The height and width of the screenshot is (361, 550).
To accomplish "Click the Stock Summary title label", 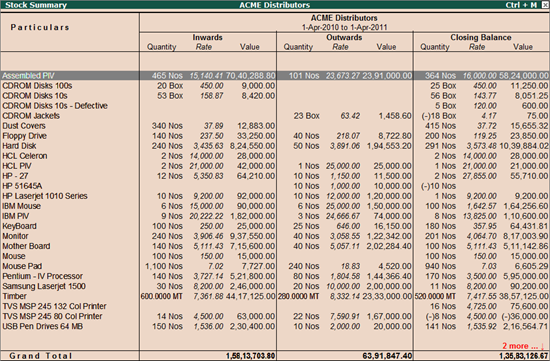I will coord(36,5).
